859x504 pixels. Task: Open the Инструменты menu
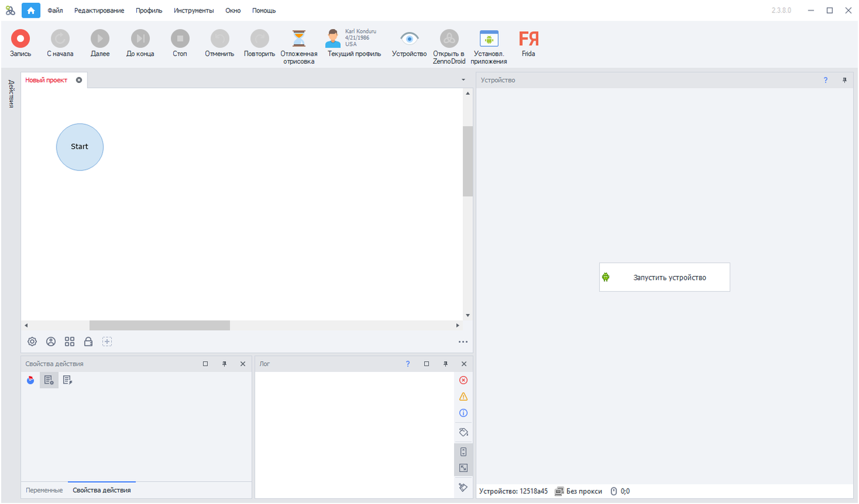193,11
